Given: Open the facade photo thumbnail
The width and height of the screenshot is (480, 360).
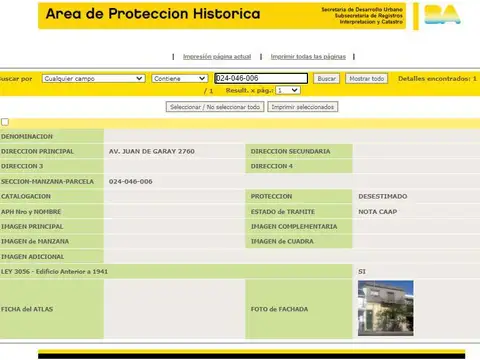Looking at the screenshot, I should pyautogui.click(x=386, y=308).
